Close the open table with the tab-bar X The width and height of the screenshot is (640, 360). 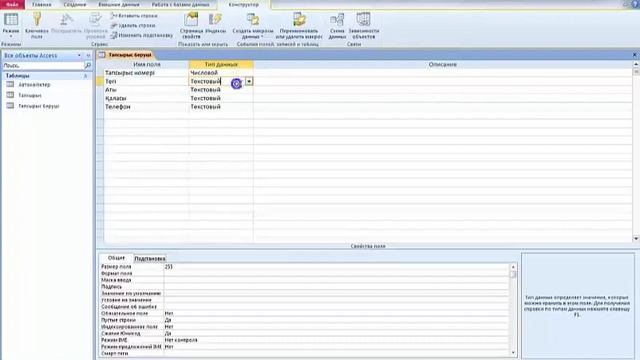click(635, 55)
